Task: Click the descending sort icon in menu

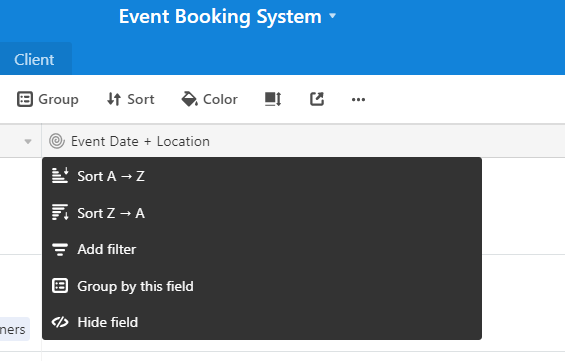Action: [x=60, y=212]
